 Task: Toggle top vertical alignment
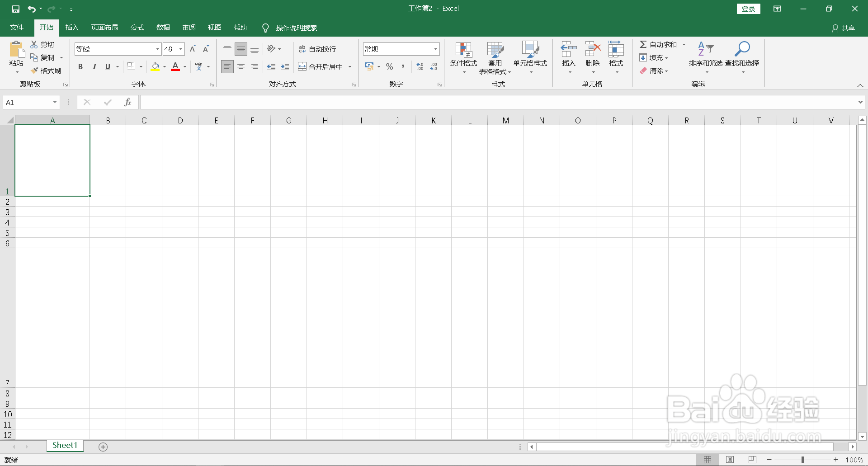point(227,49)
